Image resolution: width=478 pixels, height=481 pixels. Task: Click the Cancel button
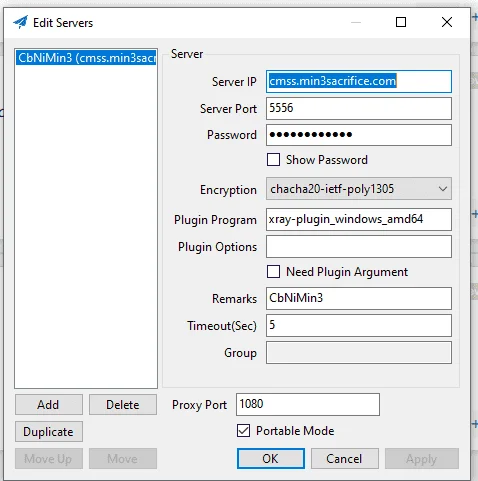[x=345, y=459]
